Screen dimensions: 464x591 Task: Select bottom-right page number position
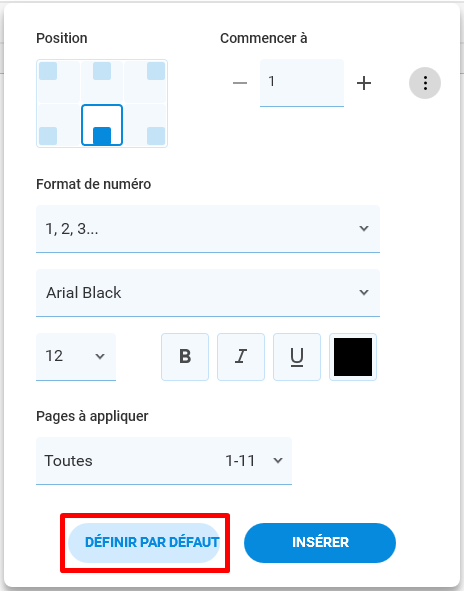point(145,125)
